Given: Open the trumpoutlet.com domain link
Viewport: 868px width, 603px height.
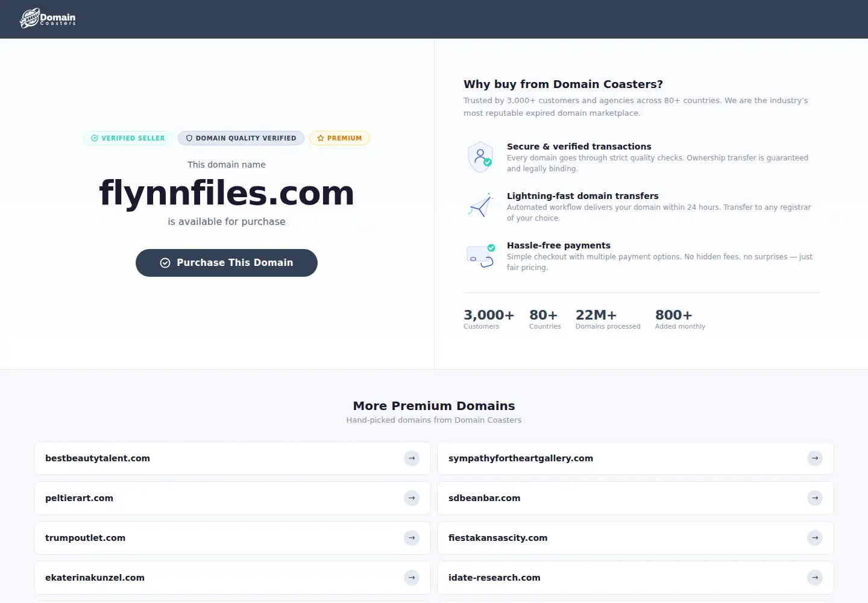Looking at the screenshot, I should click(232, 538).
